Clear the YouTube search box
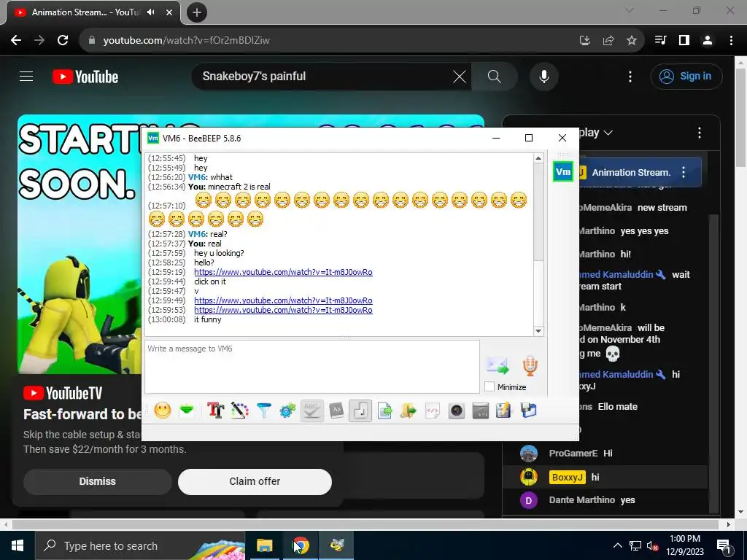Screen dimensions: 747x560 pyautogui.click(x=460, y=76)
